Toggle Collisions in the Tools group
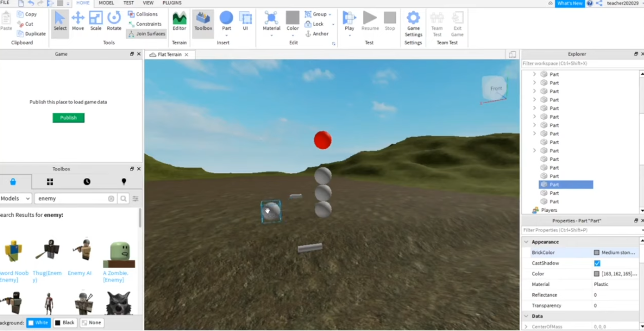644x331 pixels. [143, 14]
